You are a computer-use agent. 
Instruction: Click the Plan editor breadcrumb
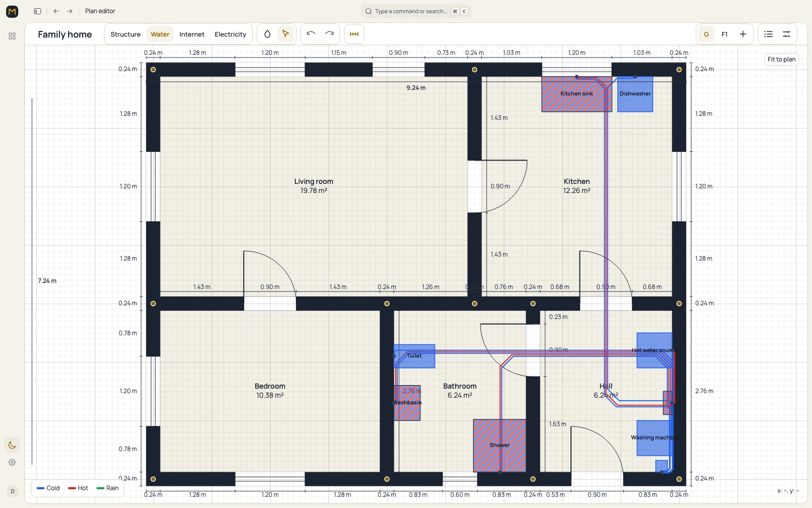(100, 11)
